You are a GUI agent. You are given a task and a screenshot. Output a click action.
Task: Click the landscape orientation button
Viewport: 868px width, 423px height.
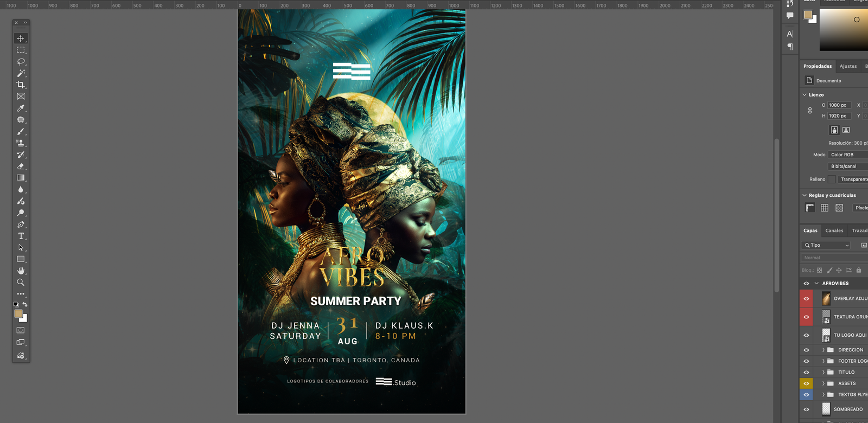point(846,130)
